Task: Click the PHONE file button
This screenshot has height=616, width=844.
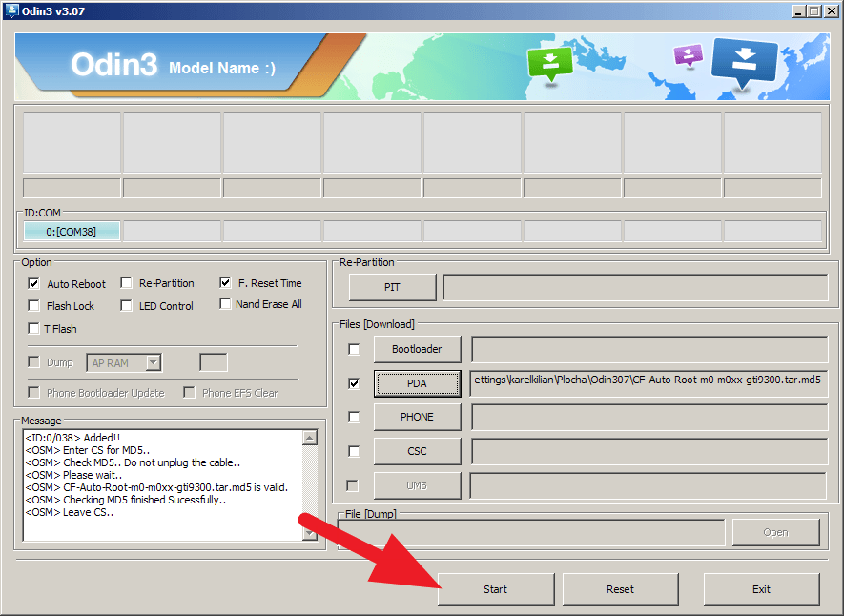Action: [x=417, y=417]
